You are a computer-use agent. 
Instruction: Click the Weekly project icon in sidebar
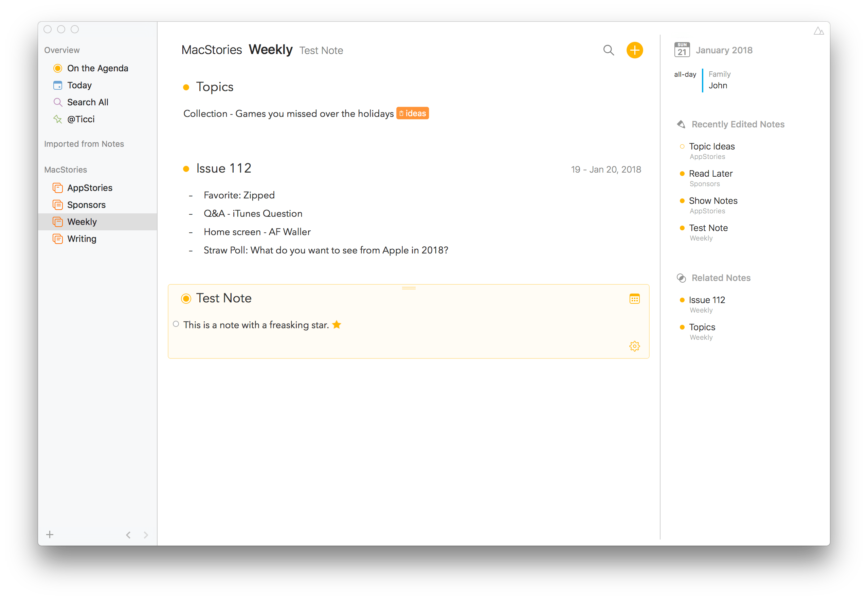pos(57,222)
